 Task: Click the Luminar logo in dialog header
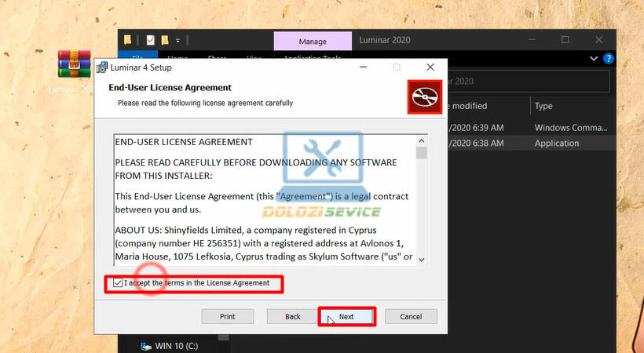pos(424,96)
